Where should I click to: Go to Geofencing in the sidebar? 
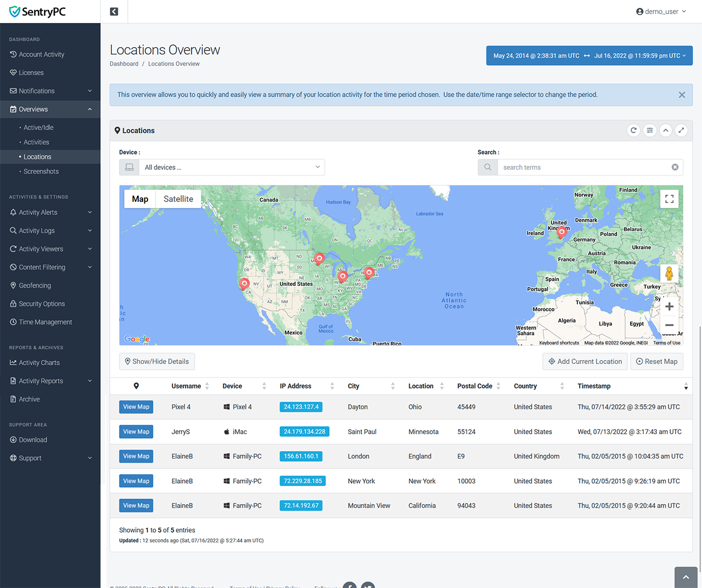pos(35,286)
